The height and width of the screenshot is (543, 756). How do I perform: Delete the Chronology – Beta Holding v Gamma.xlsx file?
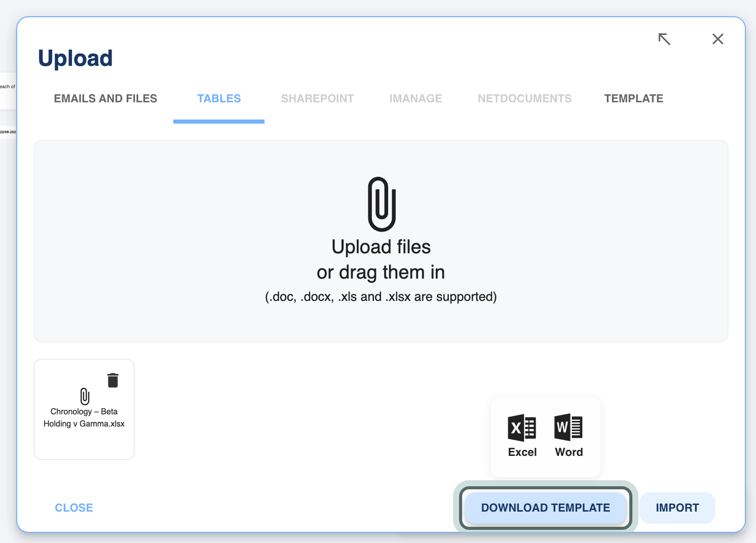(x=113, y=380)
